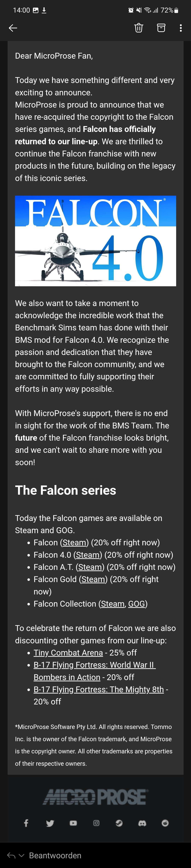
Task: Open MicroProse Facebook icon in footer
Action: (26, 823)
